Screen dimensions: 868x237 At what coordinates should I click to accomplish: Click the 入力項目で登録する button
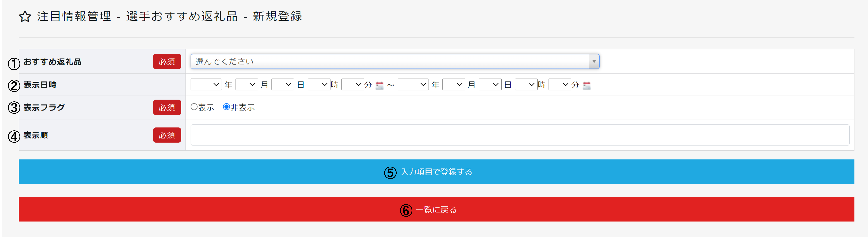pos(436,172)
